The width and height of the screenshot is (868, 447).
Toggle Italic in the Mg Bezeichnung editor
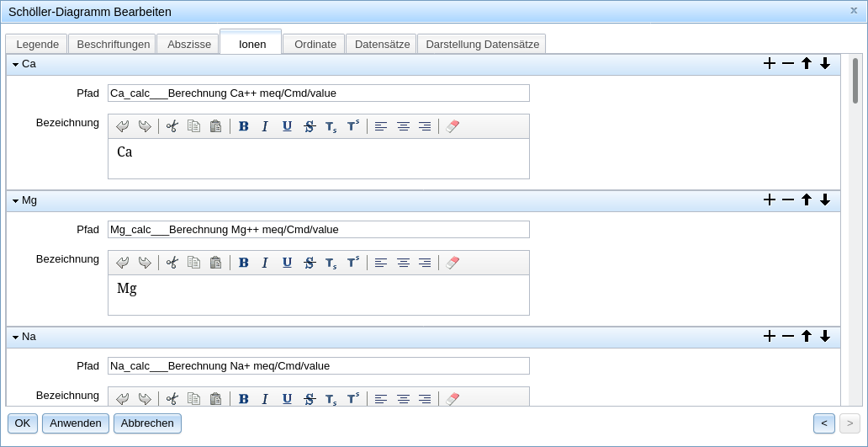265,263
